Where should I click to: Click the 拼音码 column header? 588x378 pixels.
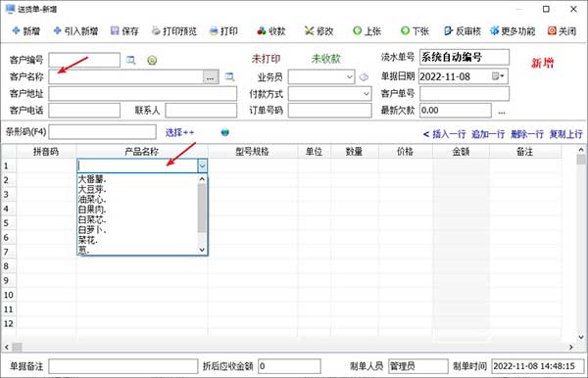(x=46, y=152)
